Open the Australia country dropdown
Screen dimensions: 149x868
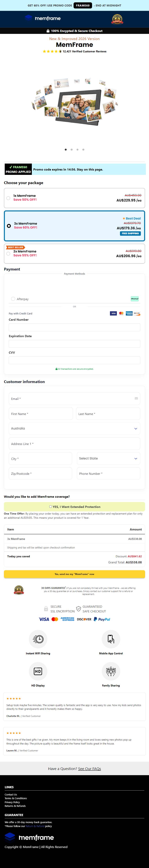74,428
